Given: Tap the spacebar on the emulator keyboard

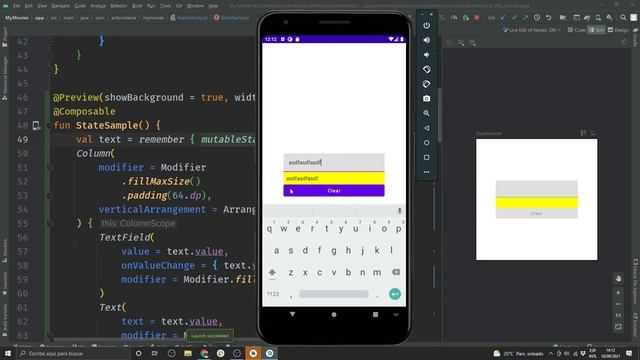Looking at the screenshot, I should click(334, 294).
